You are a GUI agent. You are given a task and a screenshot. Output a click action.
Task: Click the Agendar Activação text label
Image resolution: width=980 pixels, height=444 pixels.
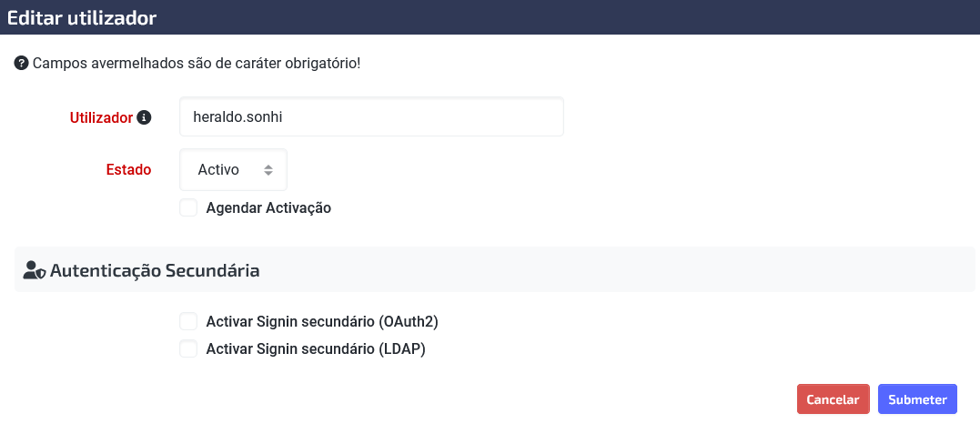[268, 207]
